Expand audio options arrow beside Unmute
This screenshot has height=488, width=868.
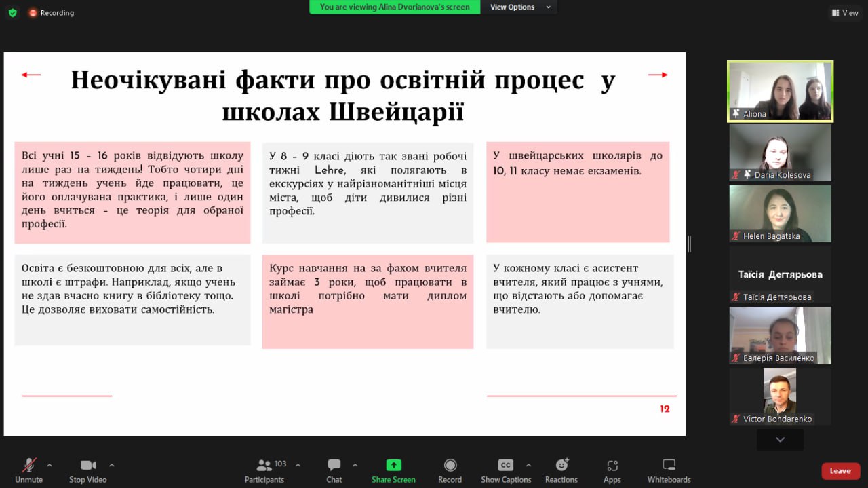click(x=49, y=465)
